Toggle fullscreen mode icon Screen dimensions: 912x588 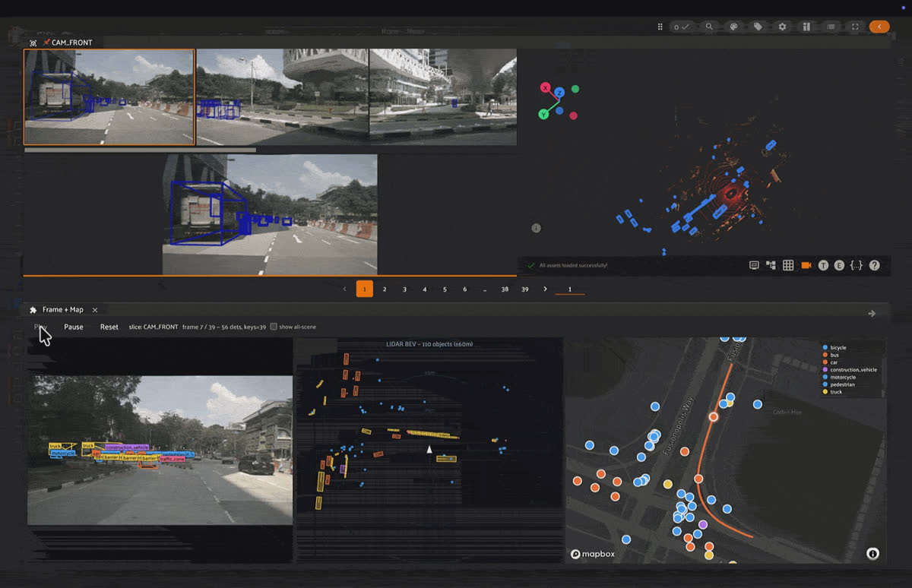pos(855,27)
